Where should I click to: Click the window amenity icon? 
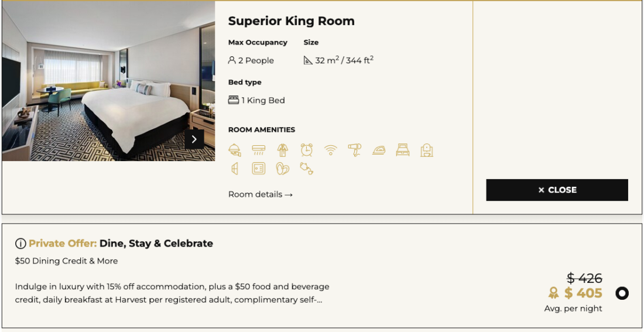[235, 169]
